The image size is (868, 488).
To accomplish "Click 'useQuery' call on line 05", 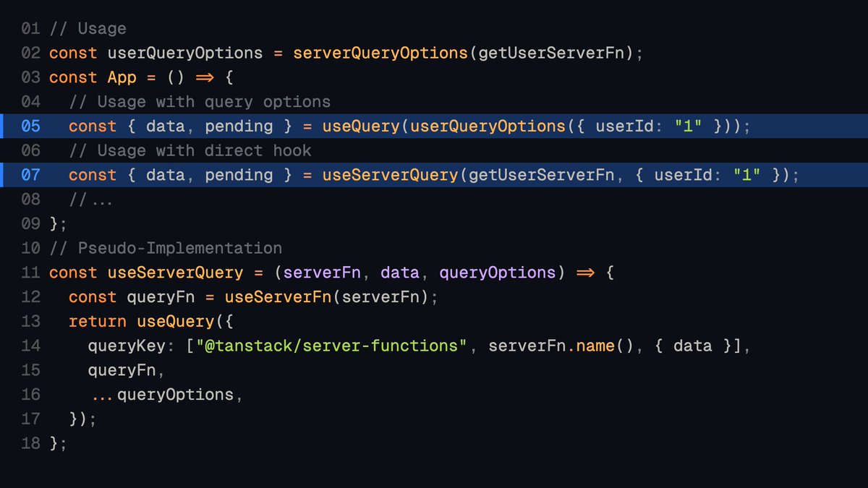I will point(361,127).
